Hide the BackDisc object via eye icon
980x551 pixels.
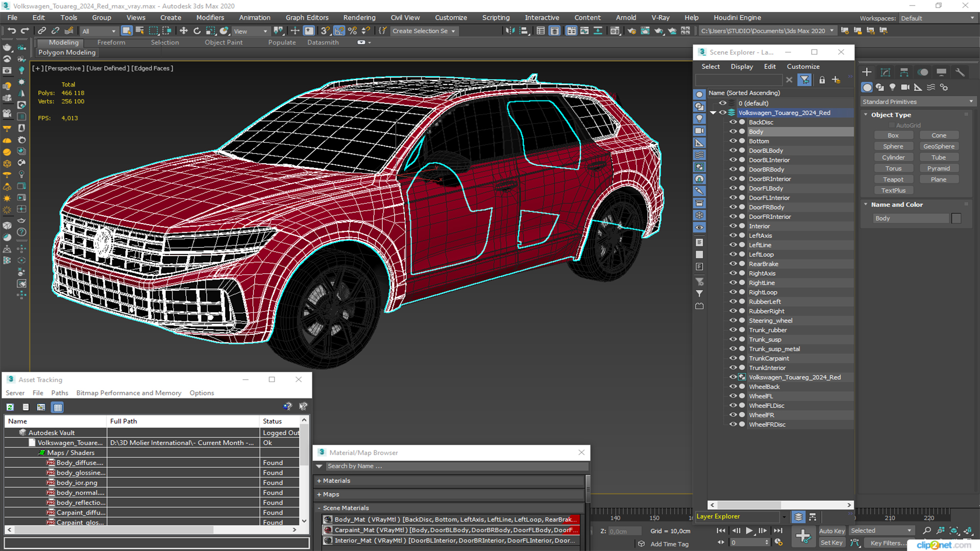[x=733, y=122]
